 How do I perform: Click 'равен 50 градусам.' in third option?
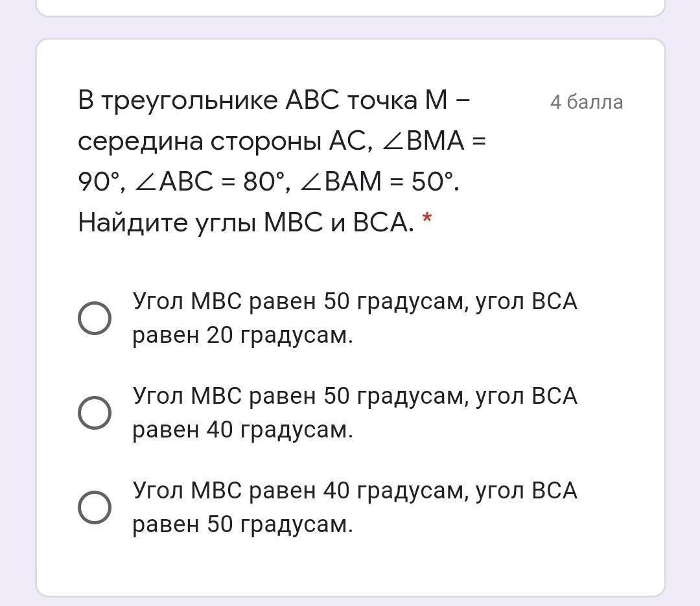[x=242, y=525]
